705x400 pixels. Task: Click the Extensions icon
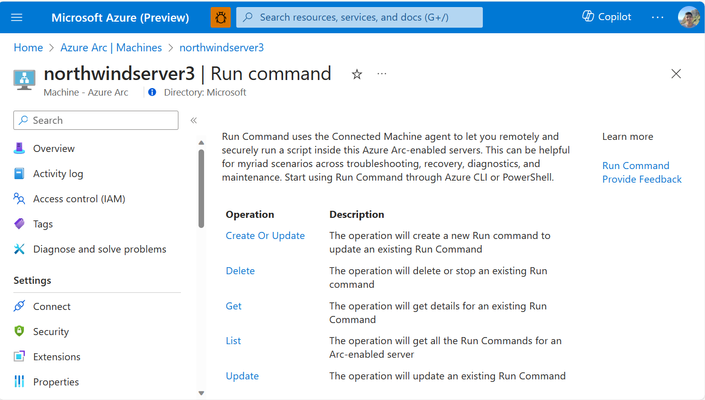[x=19, y=356]
